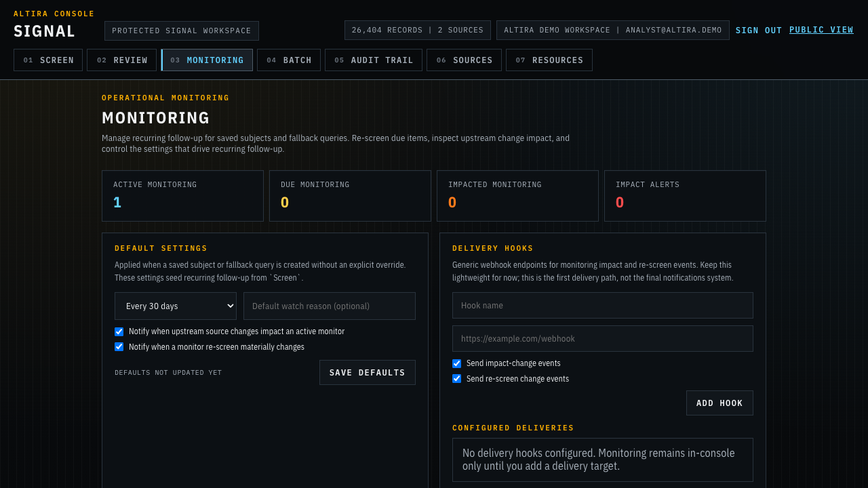Switch to the 01 SCREEN tab
The image size is (868, 488).
(x=47, y=60)
